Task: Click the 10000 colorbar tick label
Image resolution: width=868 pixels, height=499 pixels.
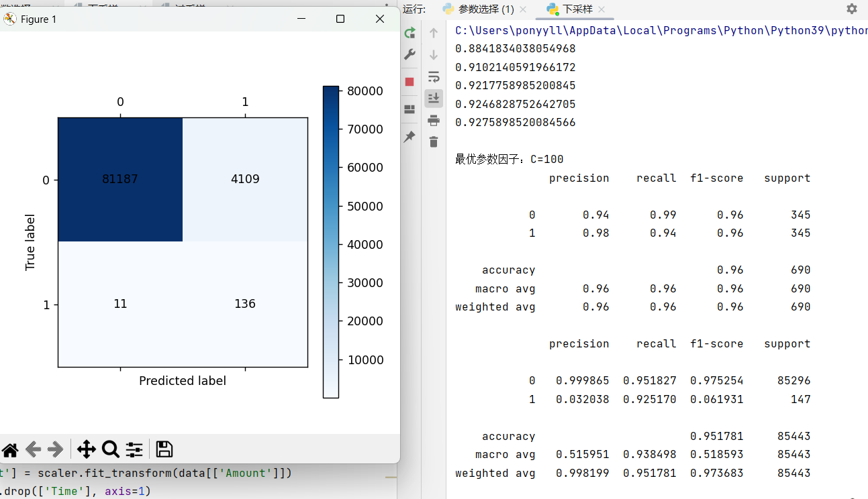Action: coord(364,360)
